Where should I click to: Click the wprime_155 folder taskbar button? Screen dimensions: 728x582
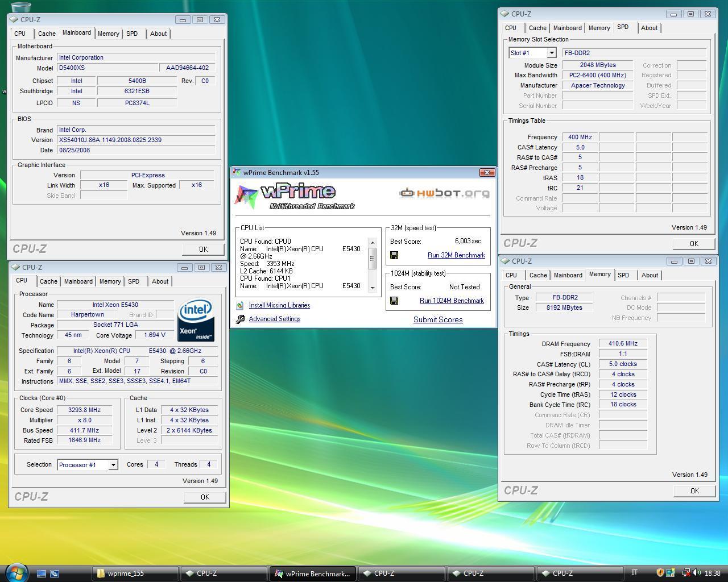pyautogui.click(x=135, y=573)
